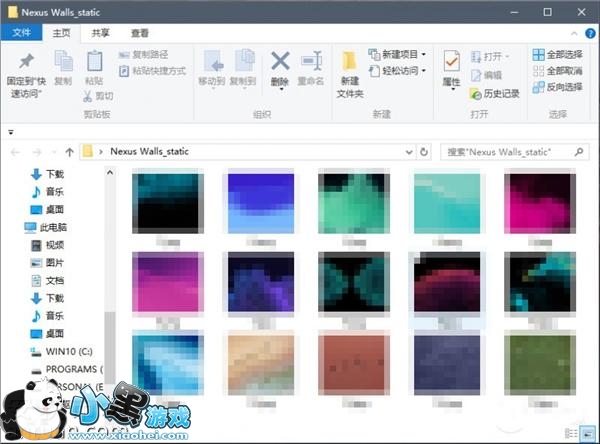Switch to the View tab
Image resolution: width=600 pixels, height=444 pixels.
click(139, 33)
